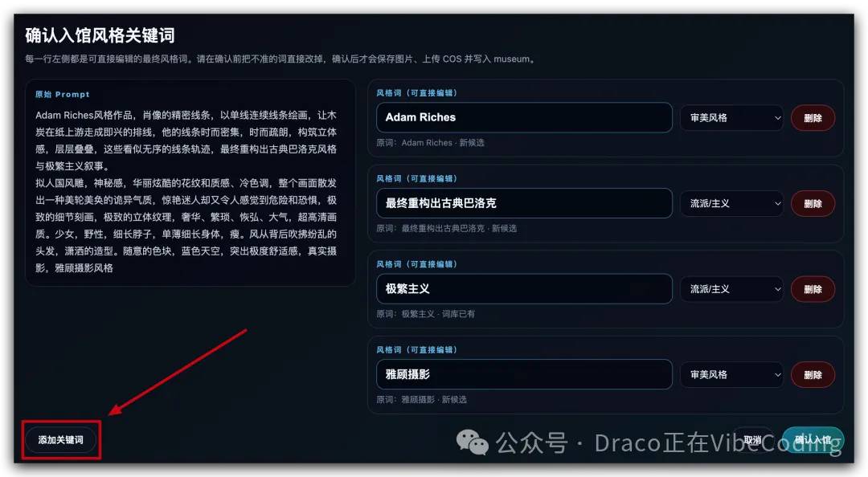The height and width of the screenshot is (477, 868).
Task: Confirm with the 确认入馆 button
Action: coord(813,440)
